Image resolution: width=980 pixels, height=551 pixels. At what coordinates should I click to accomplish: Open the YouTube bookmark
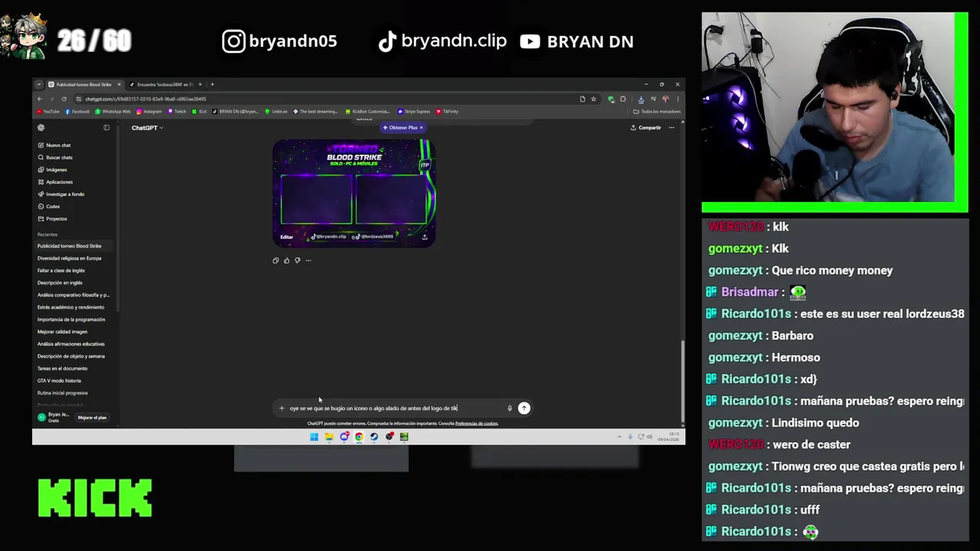click(48, 112)
